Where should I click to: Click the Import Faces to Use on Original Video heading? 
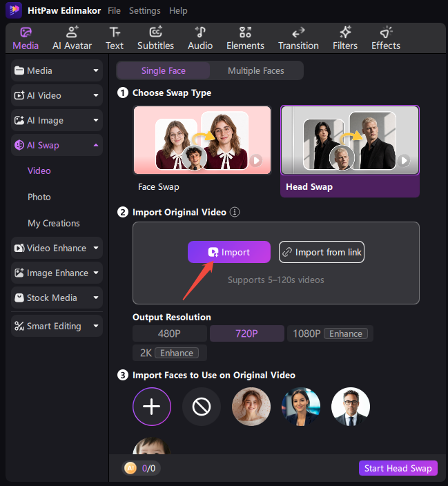point(214,375)
